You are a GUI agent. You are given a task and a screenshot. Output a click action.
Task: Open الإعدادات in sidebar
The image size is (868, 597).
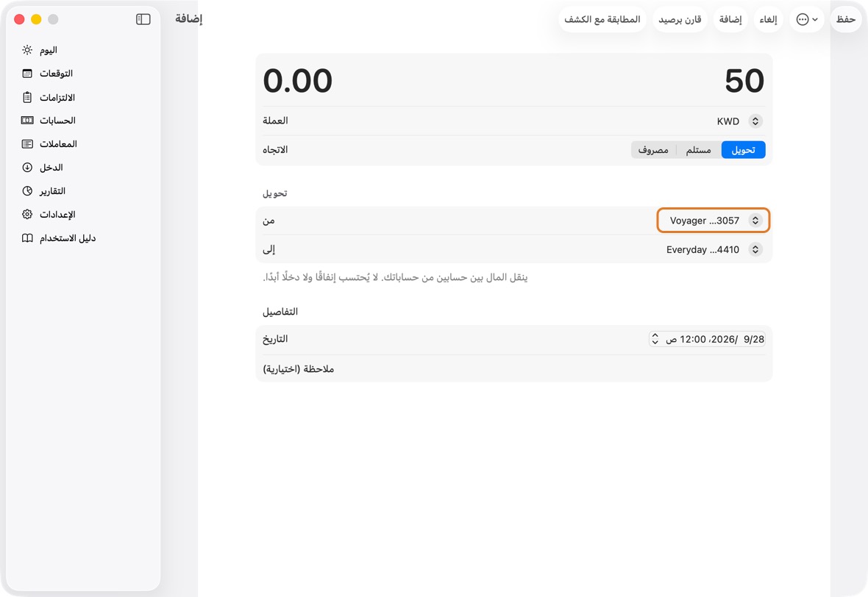tap(57, 214)
